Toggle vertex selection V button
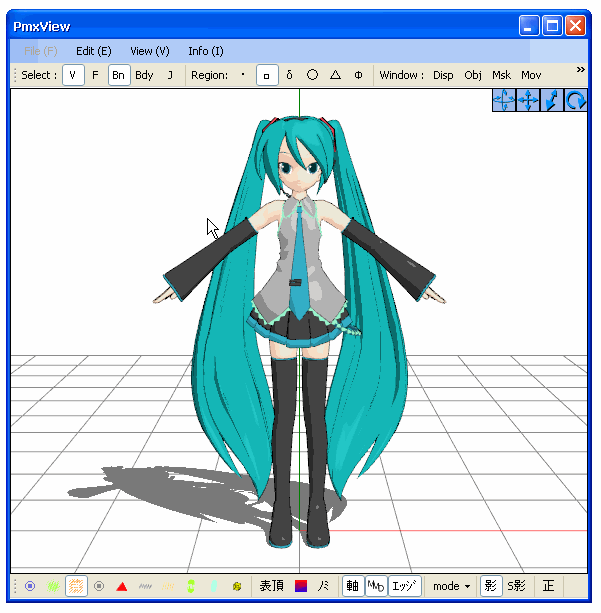 [x=73, y=75]
